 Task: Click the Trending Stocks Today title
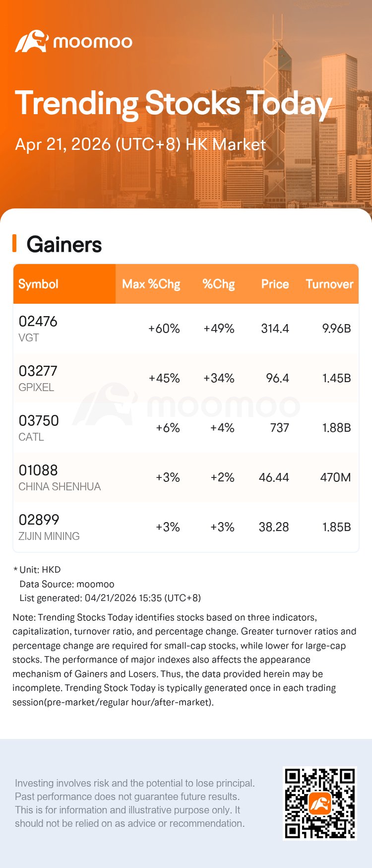coord(174,104)
